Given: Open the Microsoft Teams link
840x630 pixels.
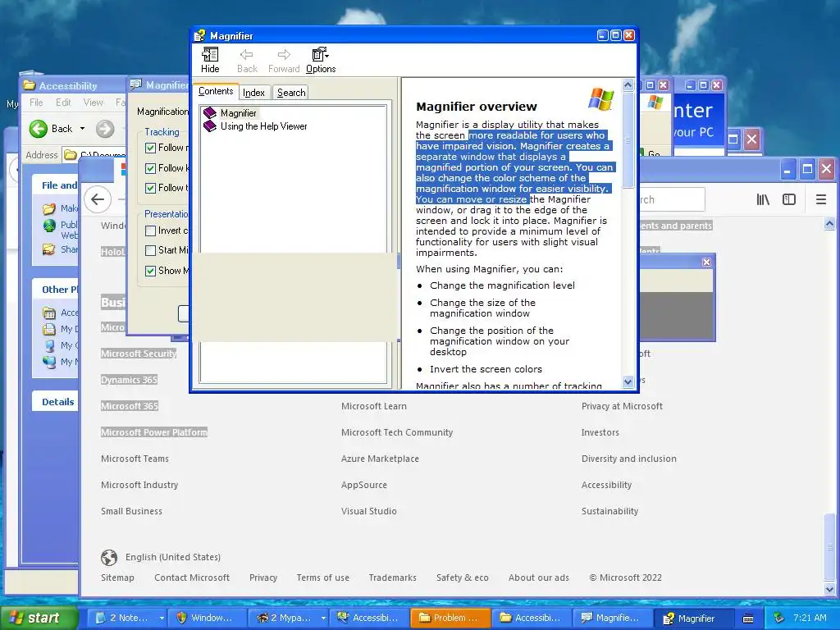Looking at the screenshot, I should point(135,459).
